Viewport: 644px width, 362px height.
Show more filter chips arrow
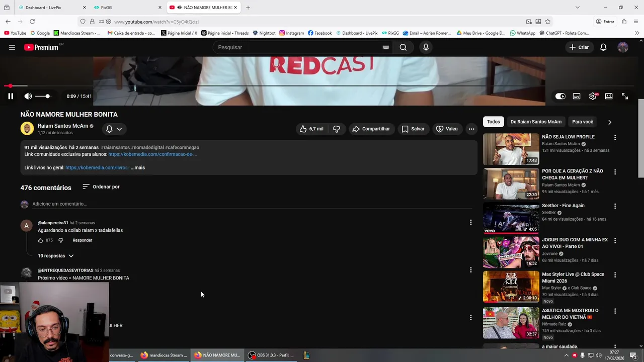click(x=610, y=122)
